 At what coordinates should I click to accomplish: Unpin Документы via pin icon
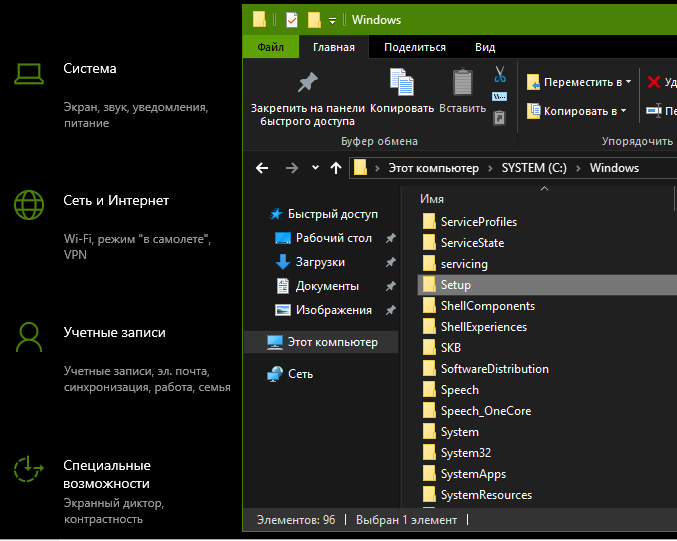click(x=390, y=286)
